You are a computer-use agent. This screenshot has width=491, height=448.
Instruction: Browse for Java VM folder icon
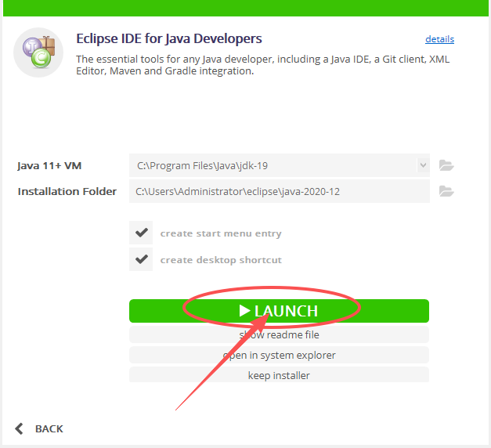(x=446, y=165)
